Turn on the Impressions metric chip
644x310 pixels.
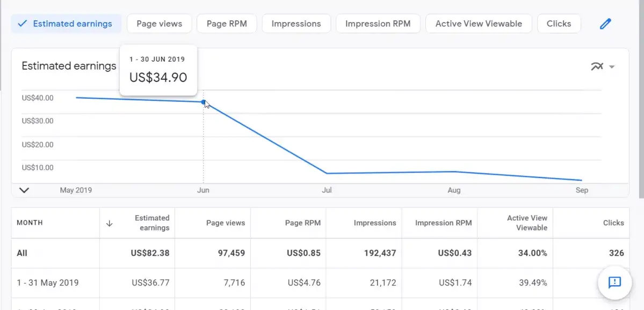coord(296,24)
